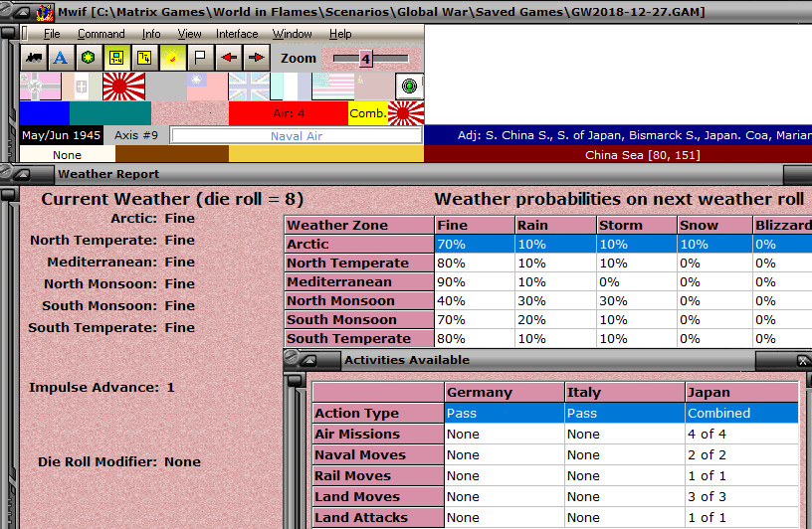This screenshot has width=812, height=529.
Task: Select the Arctic weather zone row
Action: coord(548,244)
